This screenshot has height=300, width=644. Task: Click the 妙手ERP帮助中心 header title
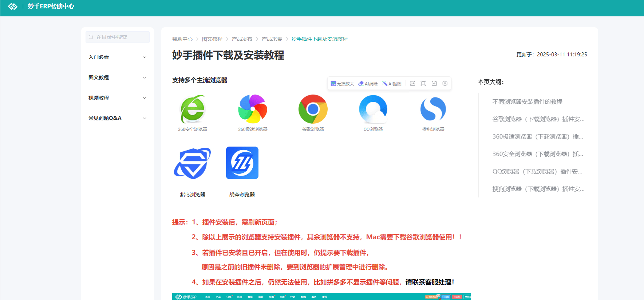coord(51,7)
